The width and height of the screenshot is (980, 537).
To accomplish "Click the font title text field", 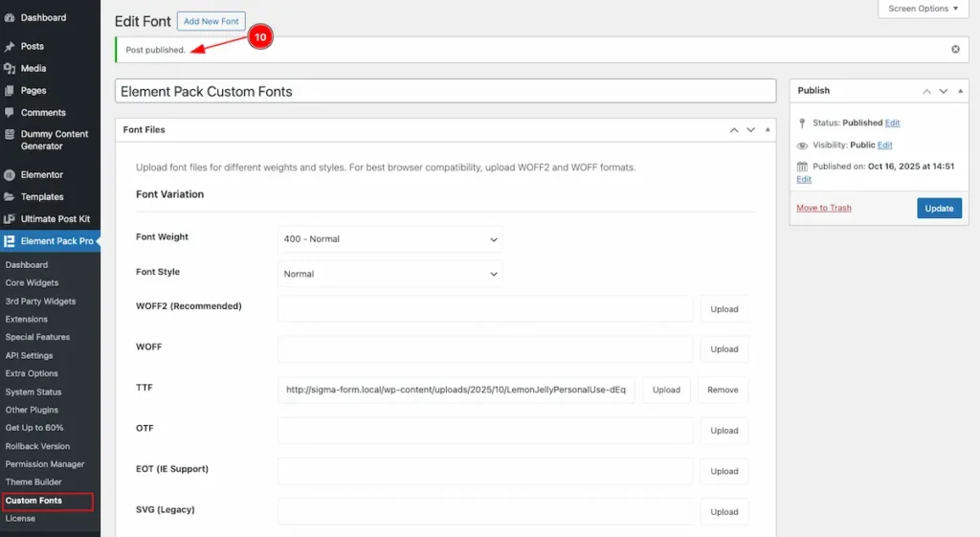I will pyautogui.click(x=445, y=91).
